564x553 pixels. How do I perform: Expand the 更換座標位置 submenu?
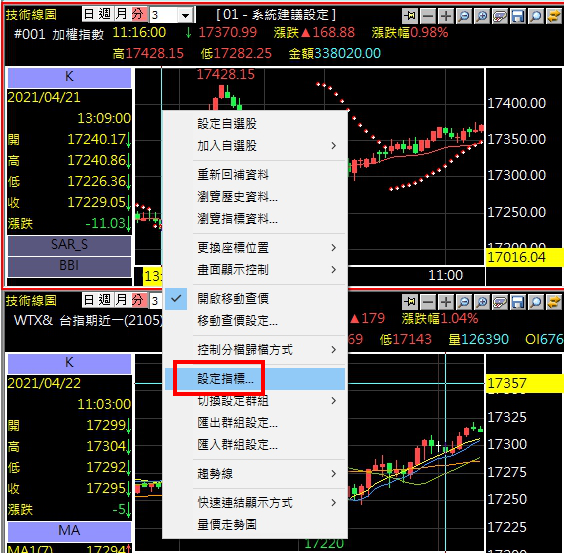point(255,248)
